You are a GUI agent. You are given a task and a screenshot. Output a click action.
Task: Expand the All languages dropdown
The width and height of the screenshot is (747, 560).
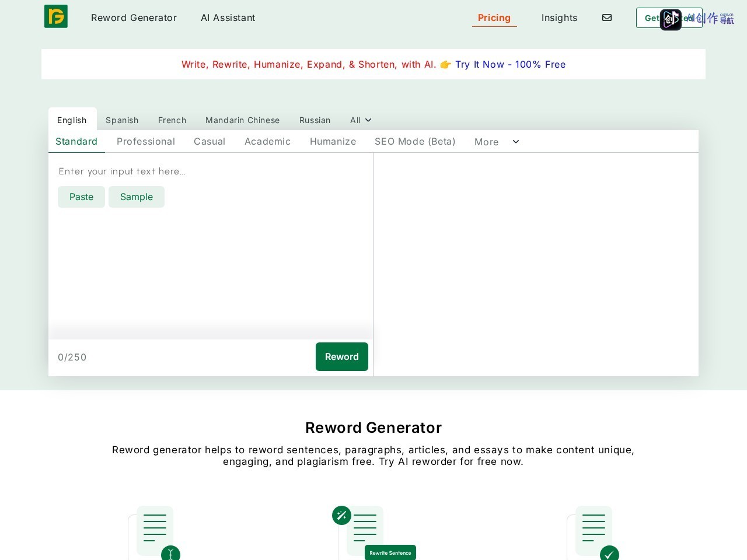(361, 120)
